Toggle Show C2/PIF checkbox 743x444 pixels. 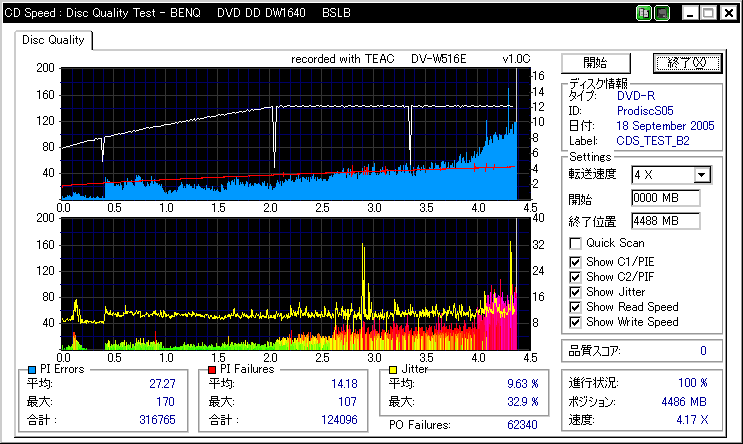(x=575, y=277)
